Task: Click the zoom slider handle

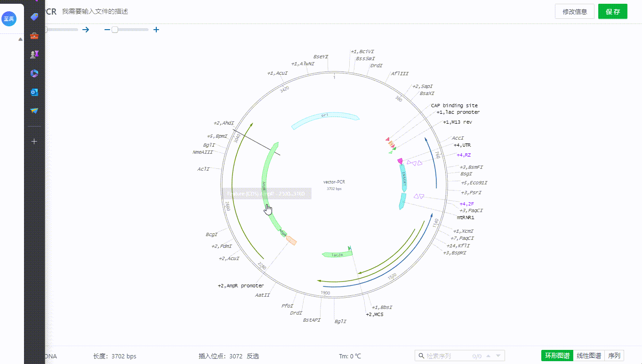Action: coord(114,30)
